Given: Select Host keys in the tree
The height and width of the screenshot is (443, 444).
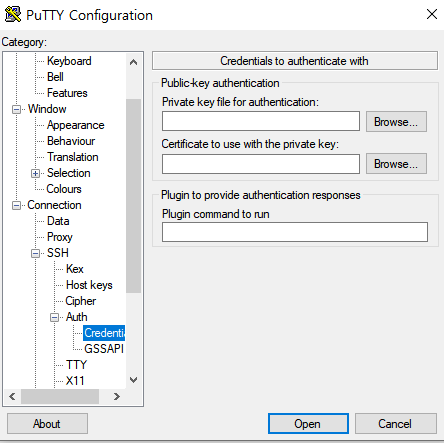Looking at the screenshot, I should [89, 285].
